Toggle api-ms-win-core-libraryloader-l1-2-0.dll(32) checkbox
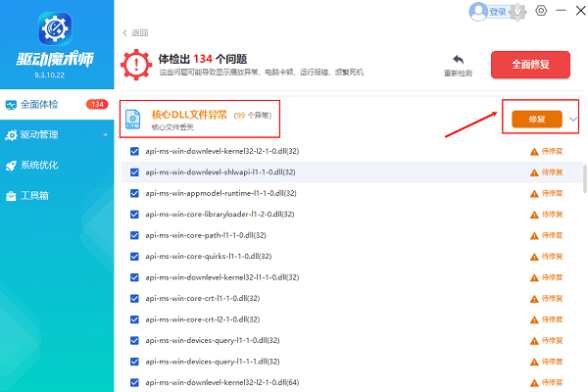 tap(134, 215)
